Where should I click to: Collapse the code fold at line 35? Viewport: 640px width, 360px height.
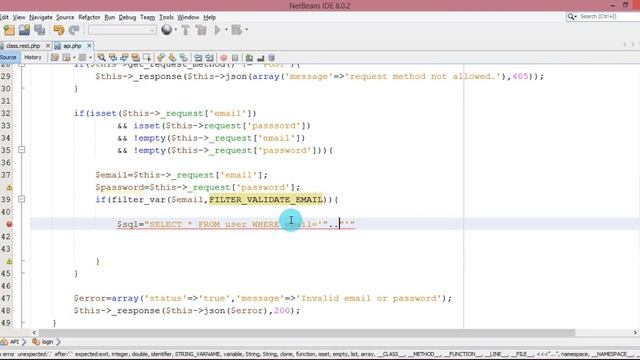pyautogui.click(x=22, y=150)
